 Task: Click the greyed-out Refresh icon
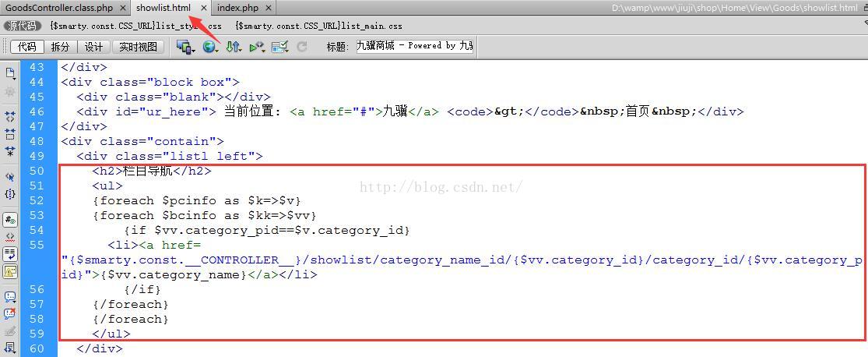click(x=302, y=47)
